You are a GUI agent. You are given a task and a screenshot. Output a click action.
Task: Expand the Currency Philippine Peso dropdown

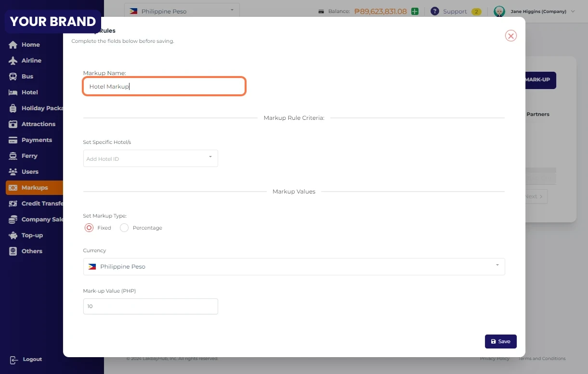click(294, 266)
